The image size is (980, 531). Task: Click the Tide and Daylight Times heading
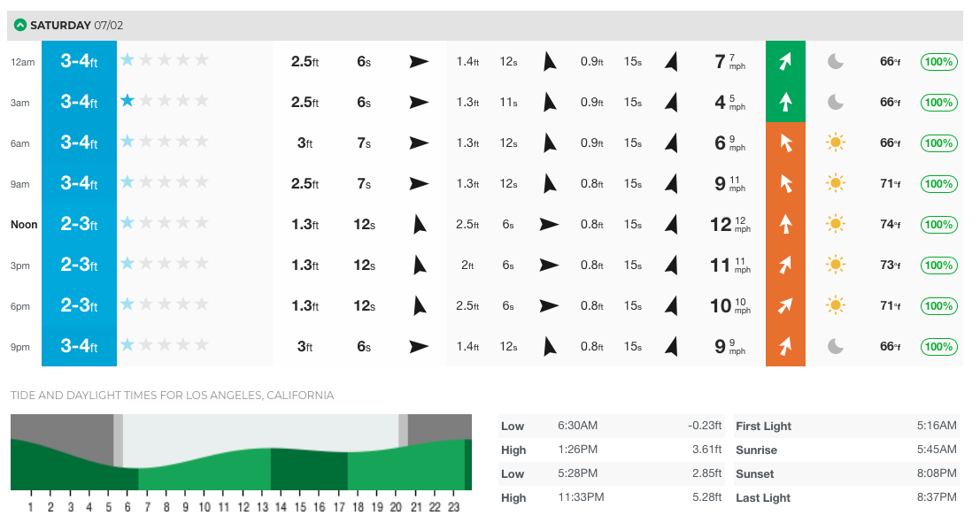pos(172,395)
